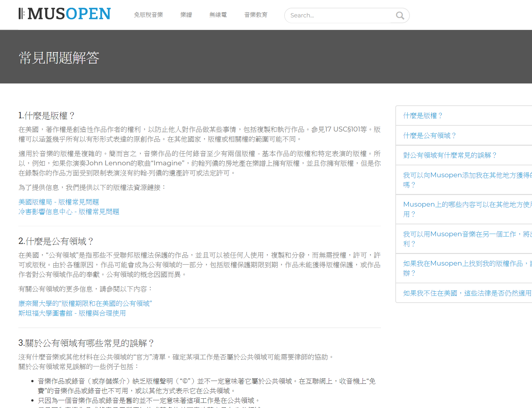The height and width of the screenshot is (408, 532).
Task: Select sidebar item 我可以向Musopen添加我在其他地方獲得
Action: pyautogui.click(x=464, y=180)
